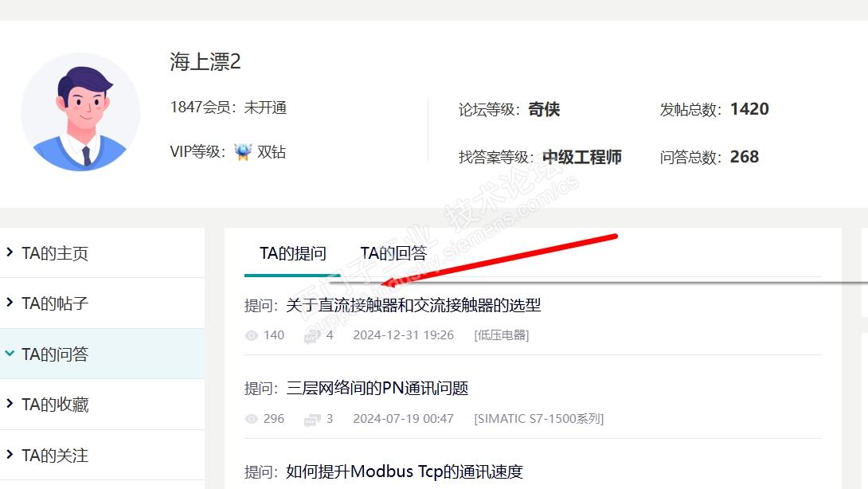Switch to the TA的提问 tab
868x489 pixels.
293,253
